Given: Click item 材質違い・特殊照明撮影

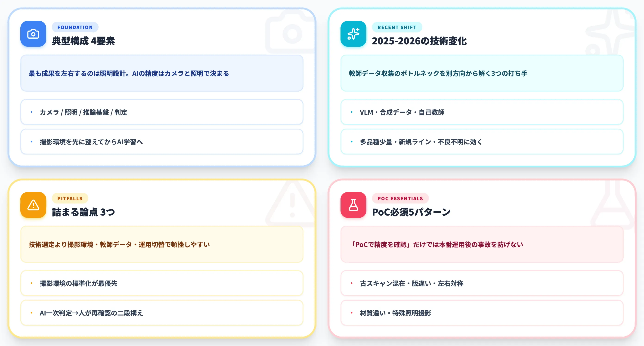Looking at the screenshot, I should point(482,313).
